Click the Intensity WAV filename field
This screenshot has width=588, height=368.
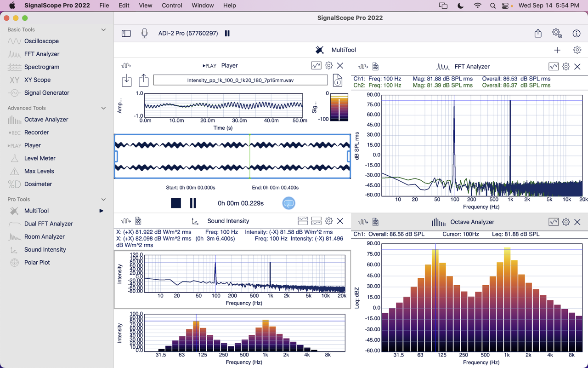coord(240,80)
